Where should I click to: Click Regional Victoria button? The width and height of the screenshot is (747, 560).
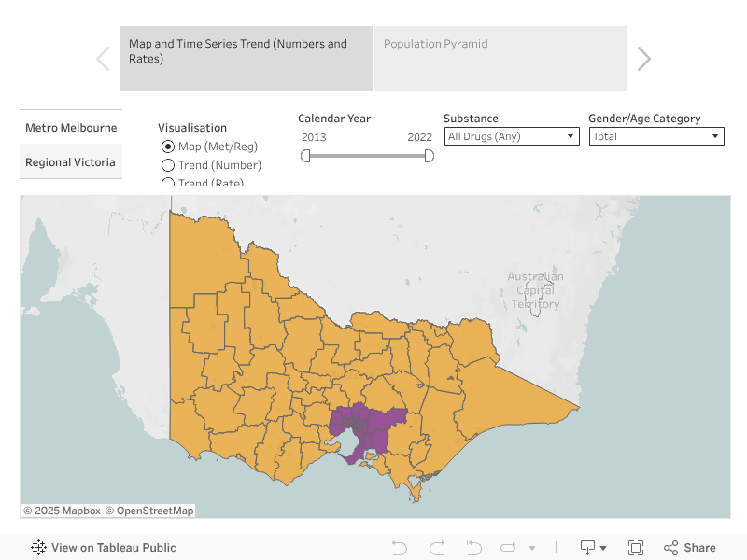pos(71,162)
